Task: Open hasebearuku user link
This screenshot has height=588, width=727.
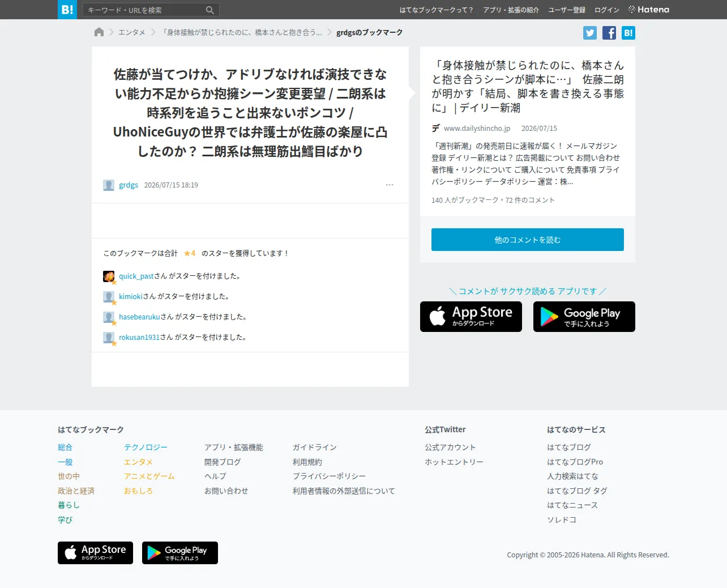Action: [139, 317]
